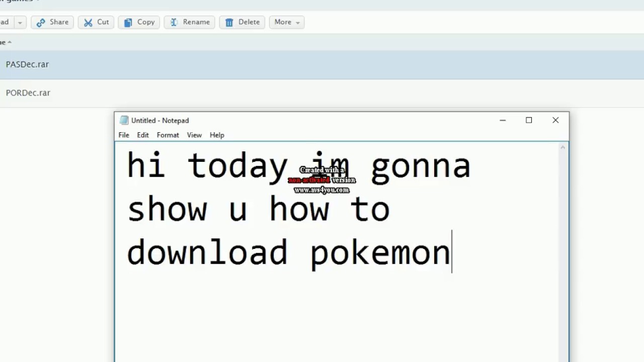The height and width of the screenshot is (362, 644).
Task: Select the PORDec.rar file row
Action: click(x=322, y=93)
